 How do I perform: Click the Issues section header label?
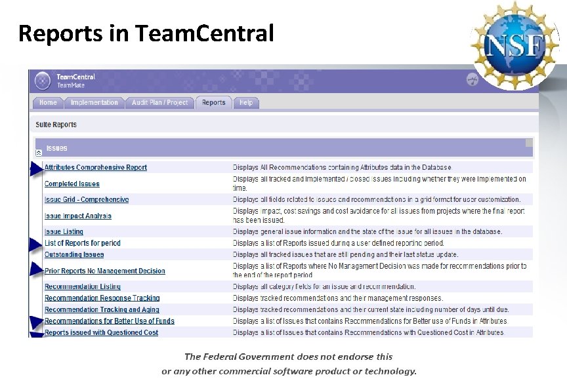[57, 148]
